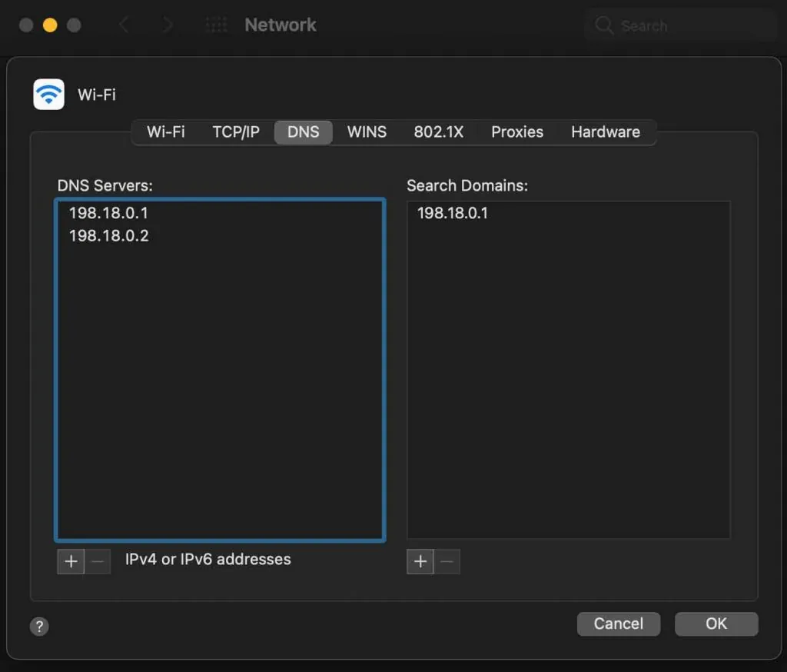787x672 pixels.
Task: Select search domain entry 198.18.0.1
Action: click(569, 213)
